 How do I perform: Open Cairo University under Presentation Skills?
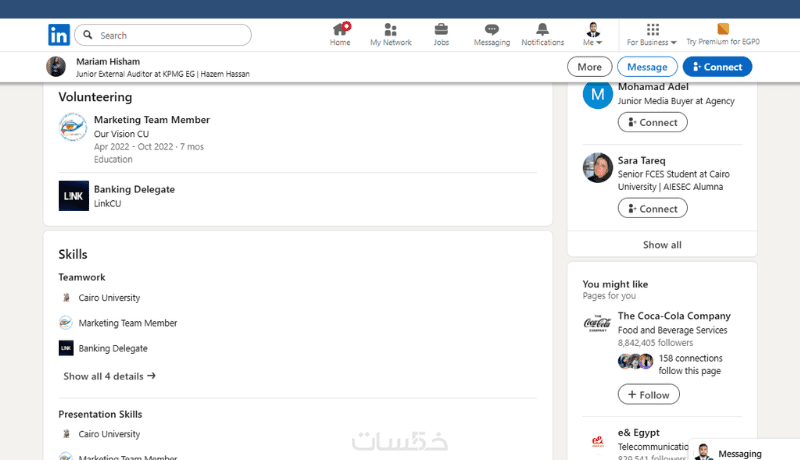tap(109, 434)
